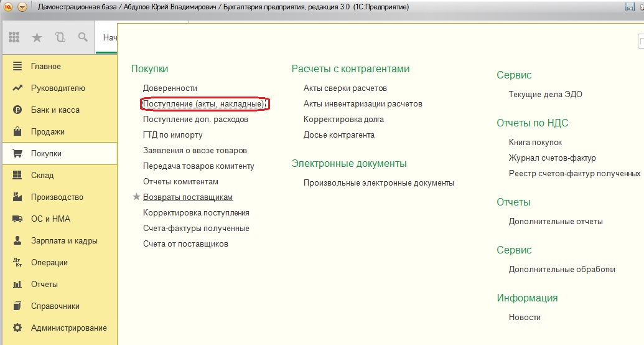Viewport: 644px width, 345px height.
Task: Open Акты сверки расчетов
Action: [x=345, y=88]
